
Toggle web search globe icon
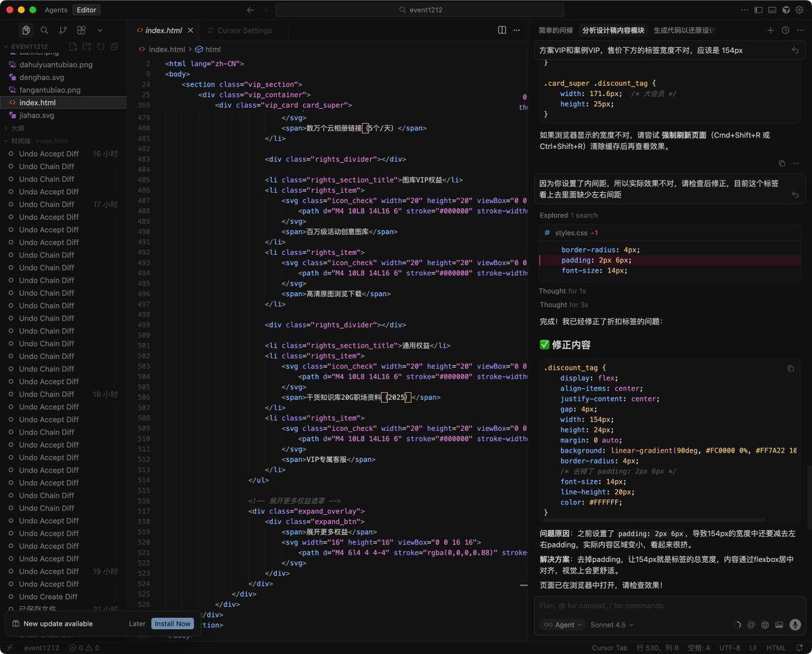[765, 625]
